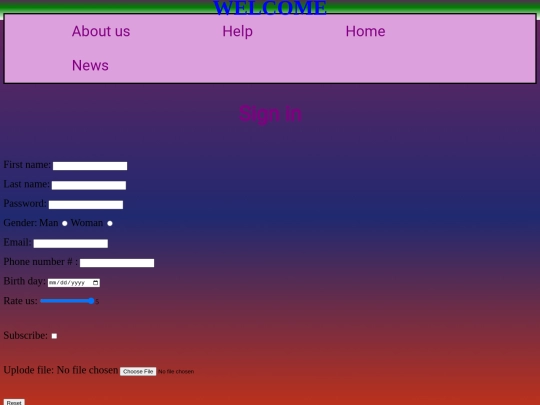Click the Last name input field

(89, 185)
